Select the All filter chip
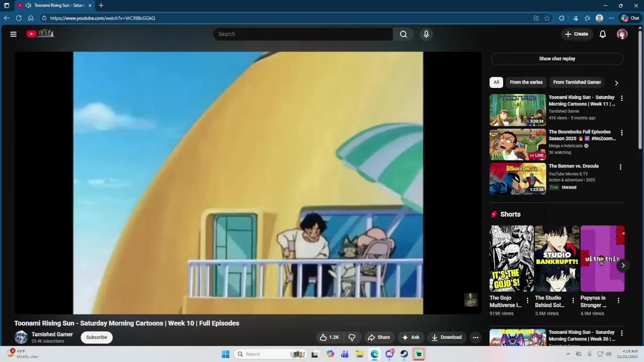Viewport: 644px width, 362px height. coord(496,82)
